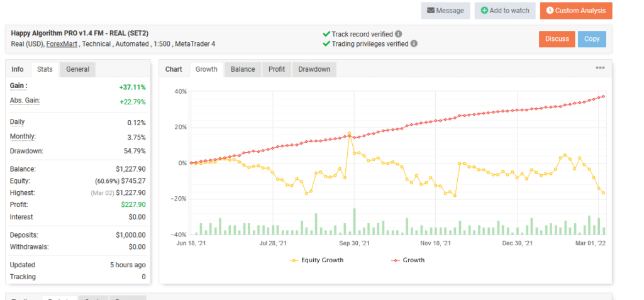Click the tallest green bar near Sep 30

click(355, 221)
